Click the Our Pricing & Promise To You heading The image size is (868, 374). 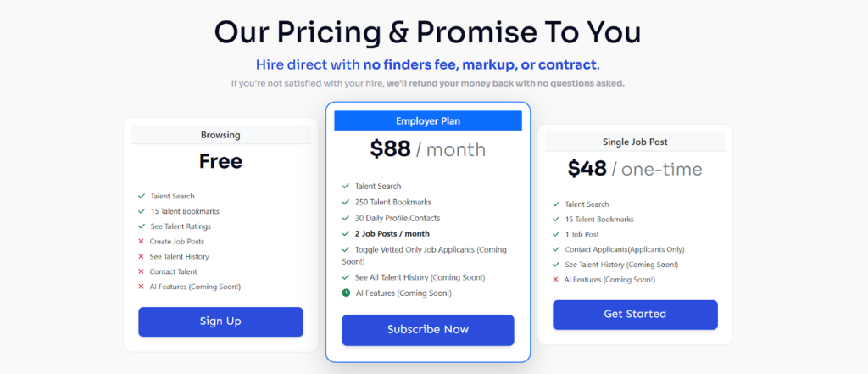pyautogui.click(x=428, y=33)
